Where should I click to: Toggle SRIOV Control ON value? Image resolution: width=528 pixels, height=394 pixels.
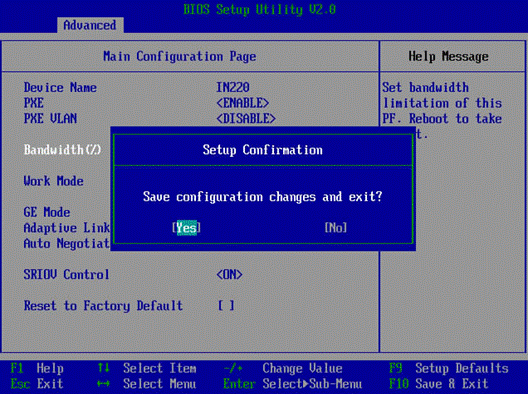pyautogui.click(x=229, y=275)
